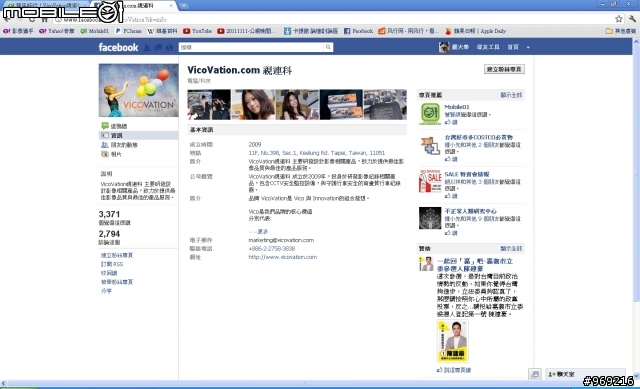Click the 建立粉絲專頁 button at top right
The height and width of the screenshot is (389, 640).
(504, 69)
